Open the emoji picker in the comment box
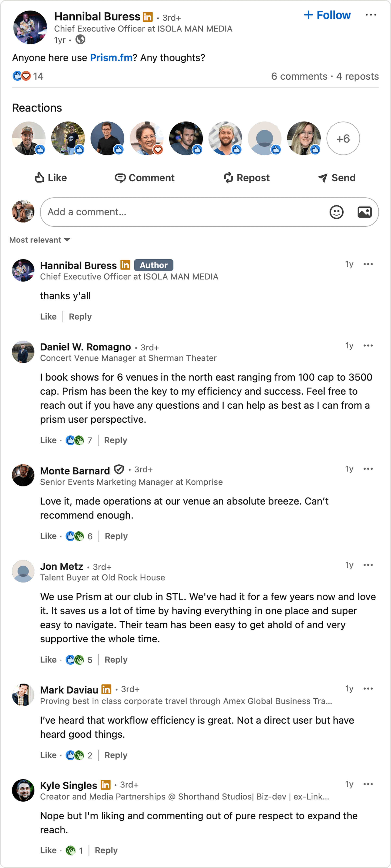Screen dimensions: 391x868 point(336,212)
